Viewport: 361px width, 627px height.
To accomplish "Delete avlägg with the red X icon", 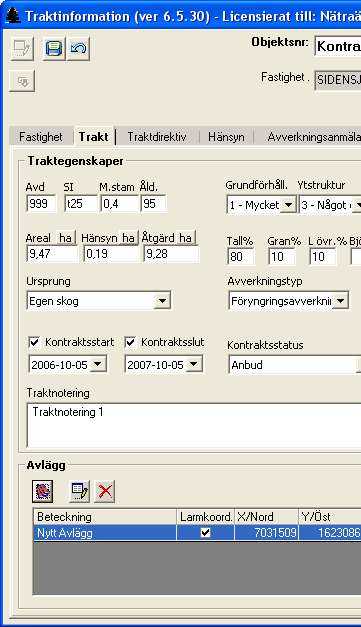I will point(105,491).
